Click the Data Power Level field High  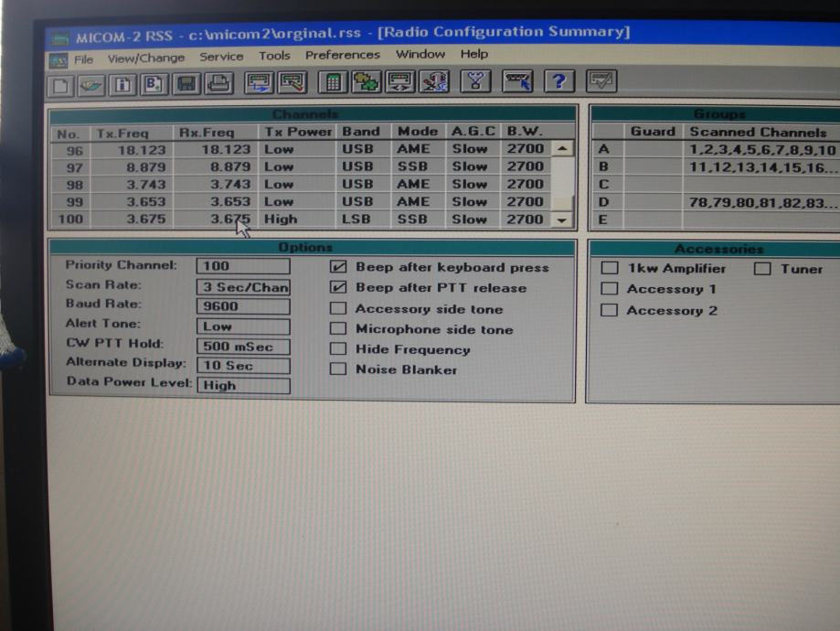243,386
